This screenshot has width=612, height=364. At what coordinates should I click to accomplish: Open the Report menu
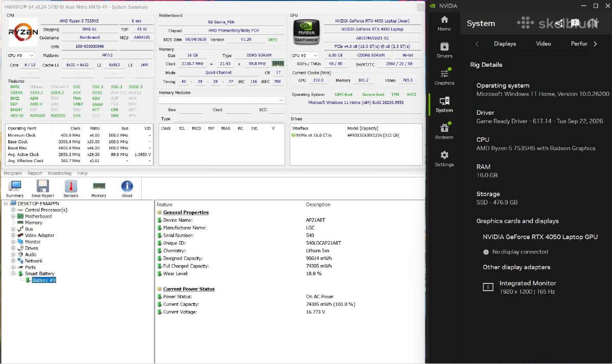tap(35, 173)
